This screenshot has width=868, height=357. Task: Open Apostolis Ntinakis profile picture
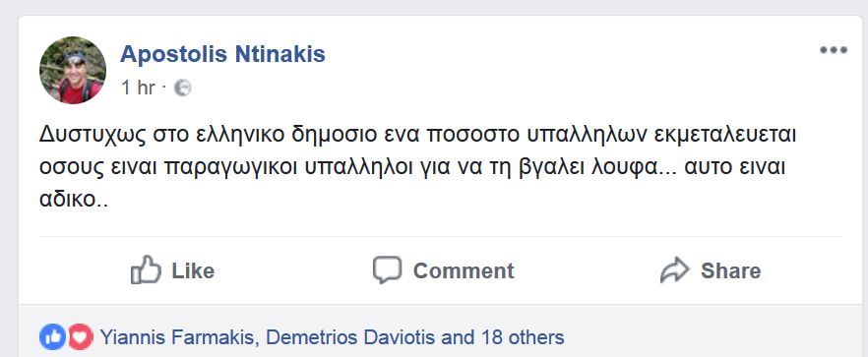click(x=73, y=70)
